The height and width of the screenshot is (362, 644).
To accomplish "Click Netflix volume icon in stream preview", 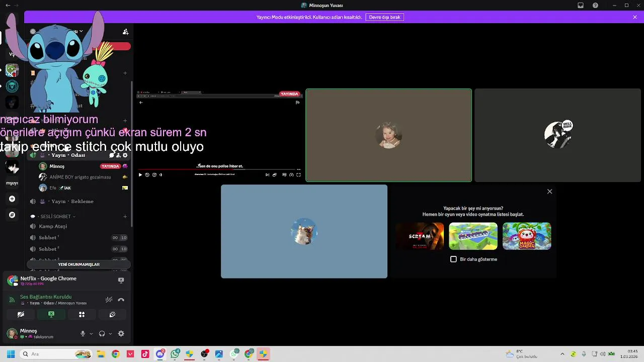I will tap(160, 174).
